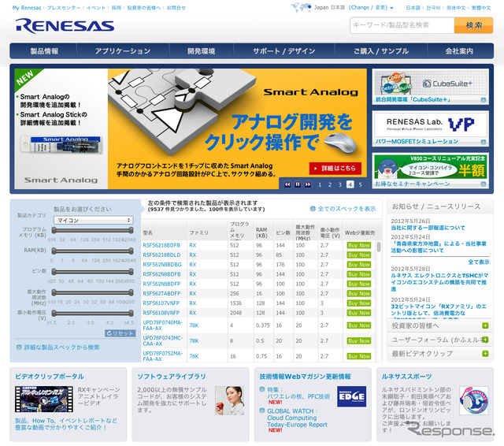Open the CubeSuite+ banner thumbnail
Screen dimensions: 504x446
(x=431, y=87)
